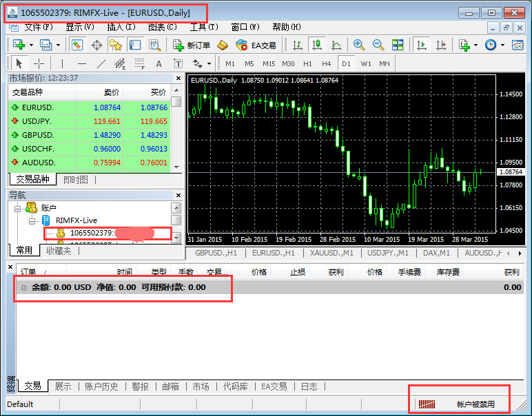
Task: Open the profiles icon in toolbar
Action: pyautogui.click(x=45, y=45)
